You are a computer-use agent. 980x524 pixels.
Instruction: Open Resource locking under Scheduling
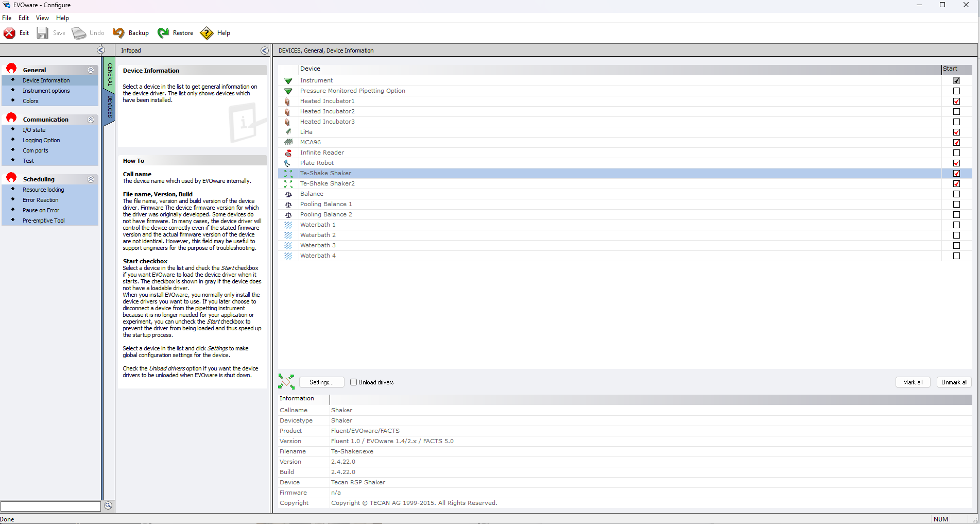tap(43, 190)
